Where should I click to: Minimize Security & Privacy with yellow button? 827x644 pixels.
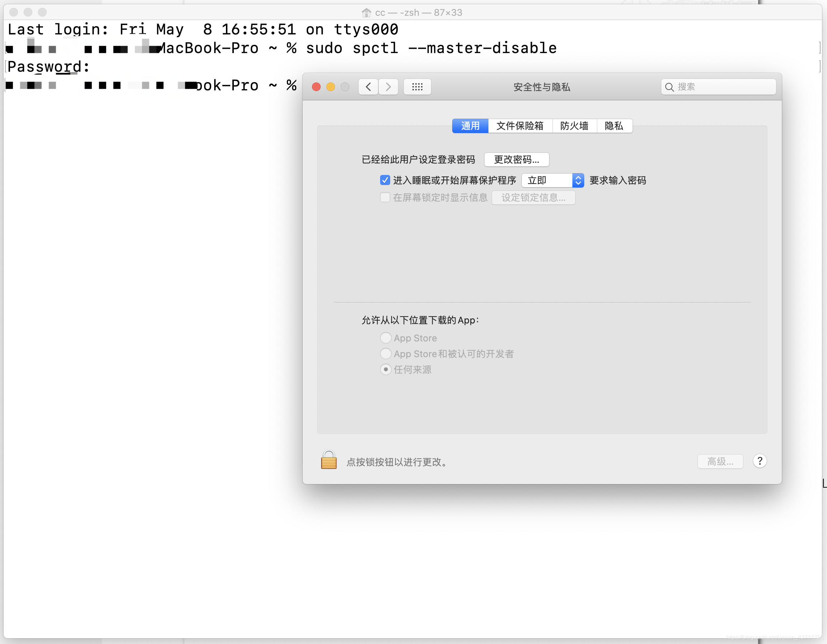point(330,87)
